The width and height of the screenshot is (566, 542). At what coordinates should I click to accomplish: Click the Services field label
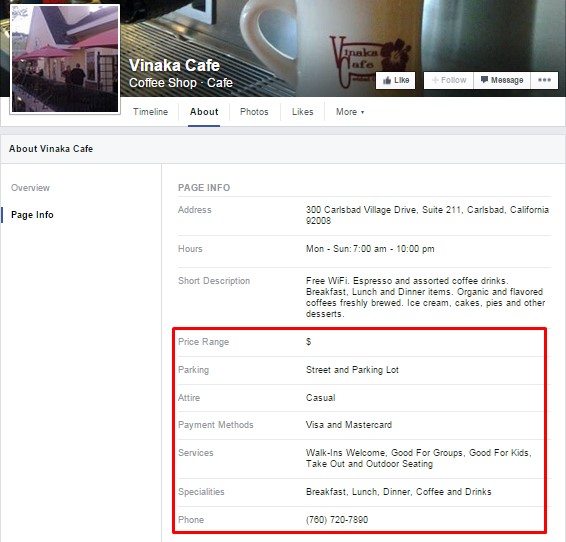(x=196, y=453)
